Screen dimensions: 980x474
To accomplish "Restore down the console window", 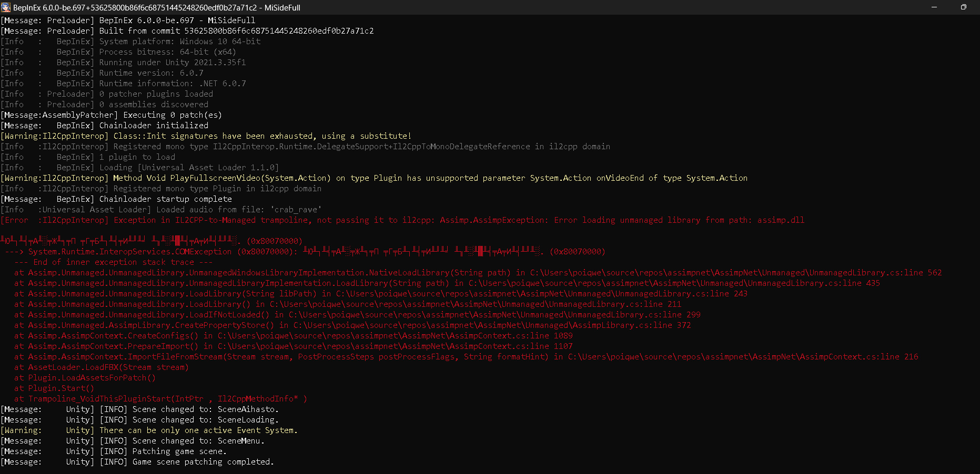I will click(963, 7).
